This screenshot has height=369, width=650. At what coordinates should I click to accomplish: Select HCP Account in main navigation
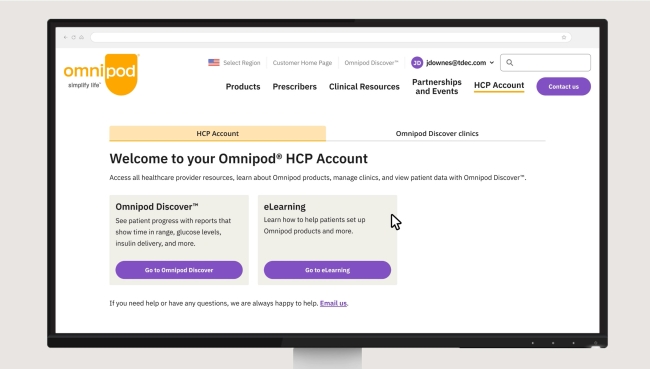click(499, 85)
